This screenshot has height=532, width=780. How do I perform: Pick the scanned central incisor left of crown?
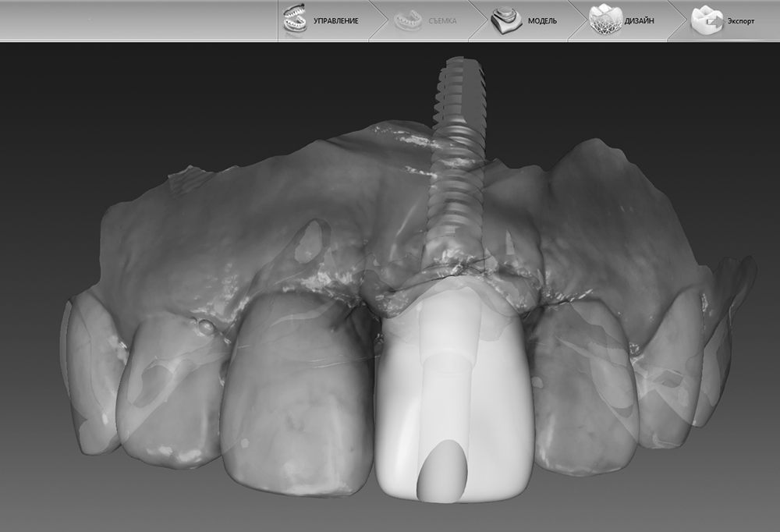pos(296,398)
